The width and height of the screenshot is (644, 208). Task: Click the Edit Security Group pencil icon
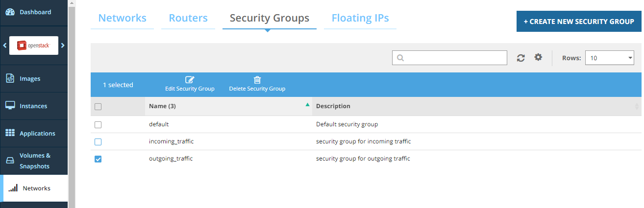pyautogui.click(x=190, y=80)
